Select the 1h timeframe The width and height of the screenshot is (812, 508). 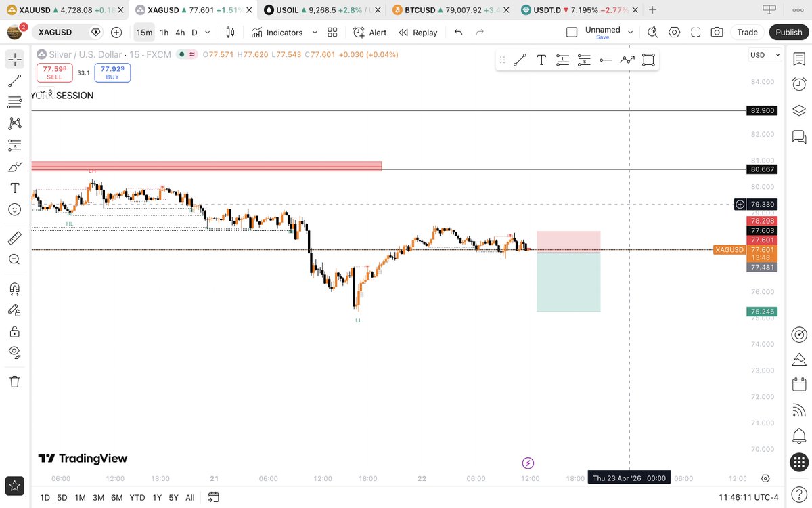point(164,33)
